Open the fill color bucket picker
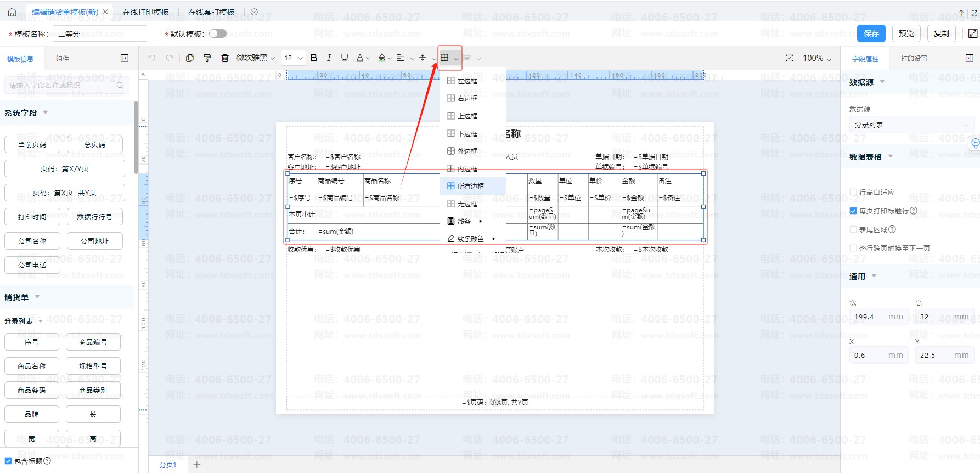The width and height of the screenshot is (980, 474). click(x=382, y=58)
